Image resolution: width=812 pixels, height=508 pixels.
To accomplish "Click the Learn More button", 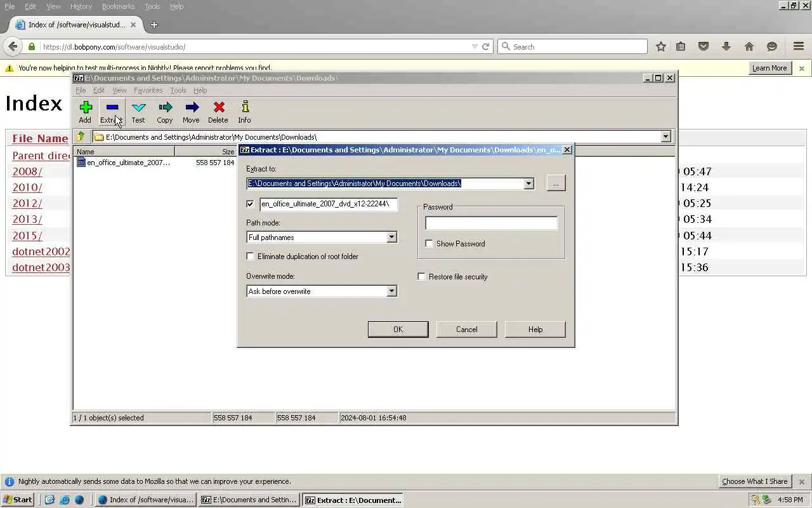I will [769, 68].
